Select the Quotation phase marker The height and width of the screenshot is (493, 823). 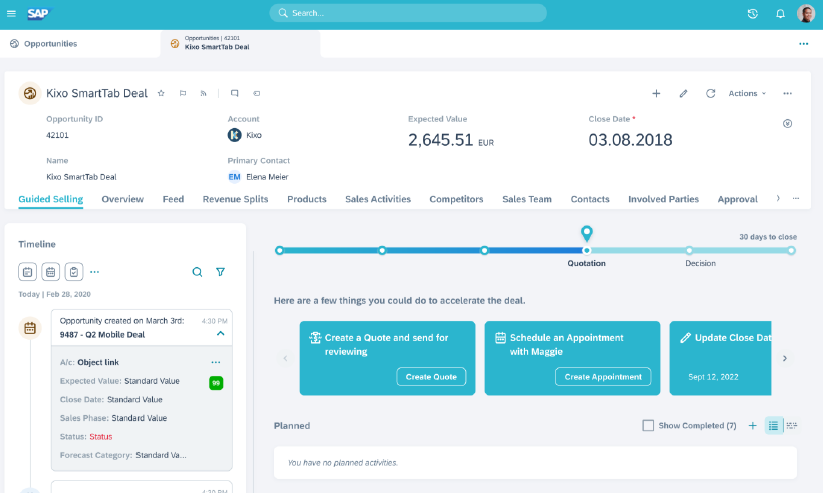[586, 251]
